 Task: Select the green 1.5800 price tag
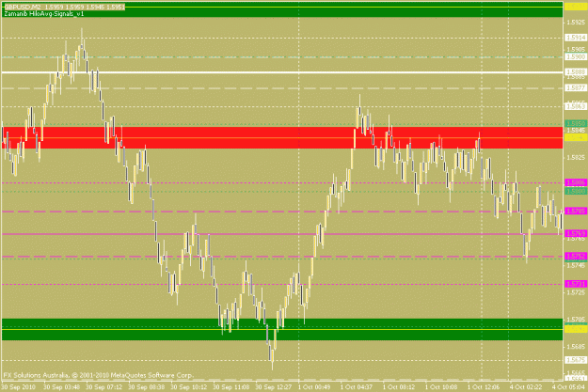576,191
